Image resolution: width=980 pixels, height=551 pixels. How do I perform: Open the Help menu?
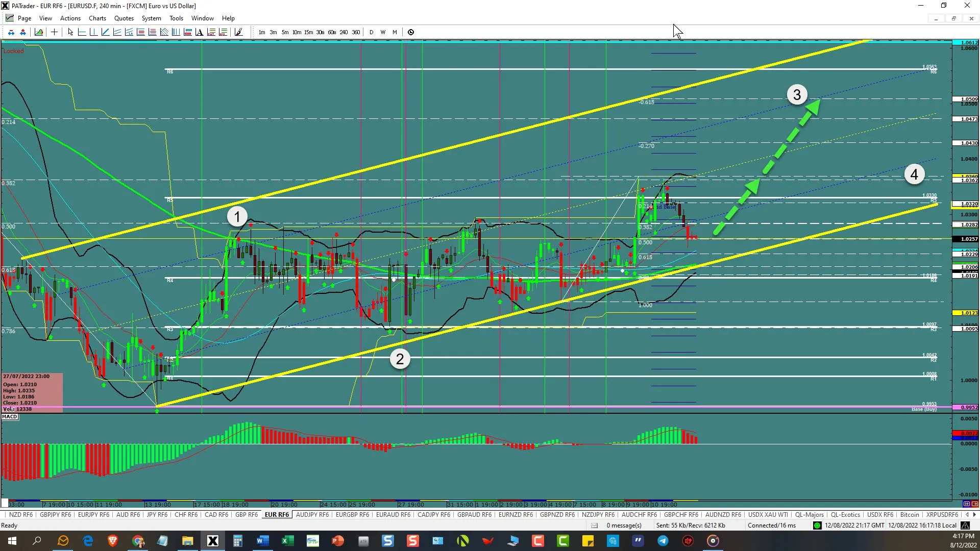pyautogui.click(x=228, y=18)
